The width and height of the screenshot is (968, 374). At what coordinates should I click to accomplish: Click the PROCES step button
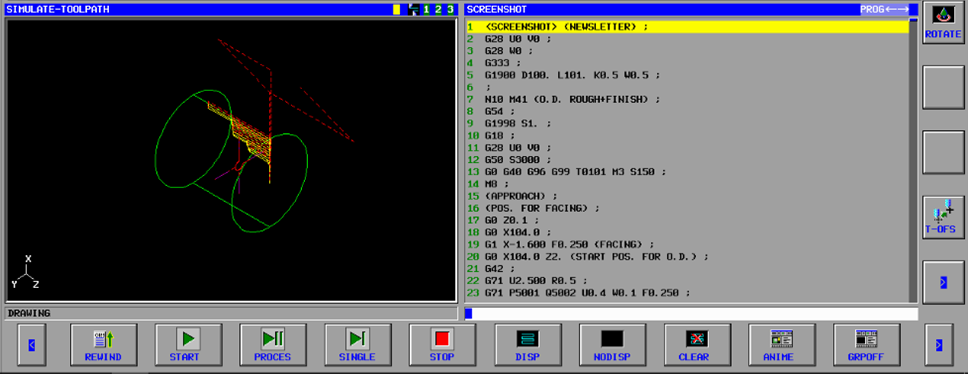tap(273, 345)
